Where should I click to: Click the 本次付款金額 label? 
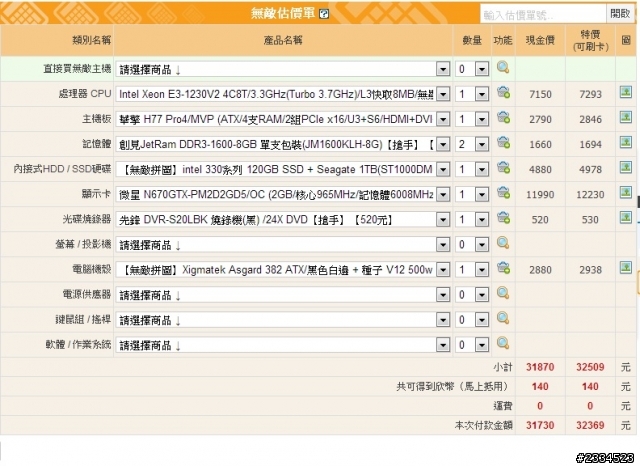click(x=484, y=425)
